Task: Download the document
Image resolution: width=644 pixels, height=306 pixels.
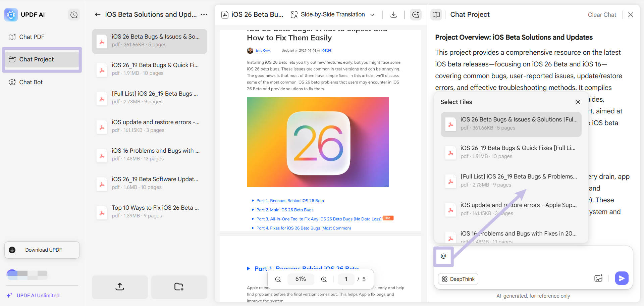Action: click(x=394, y=15)
